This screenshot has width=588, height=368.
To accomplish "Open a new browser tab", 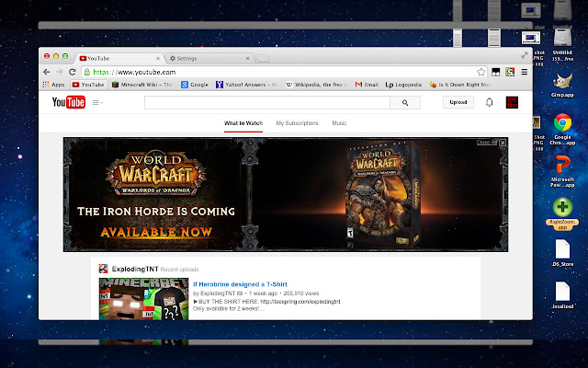I will 263,59.
